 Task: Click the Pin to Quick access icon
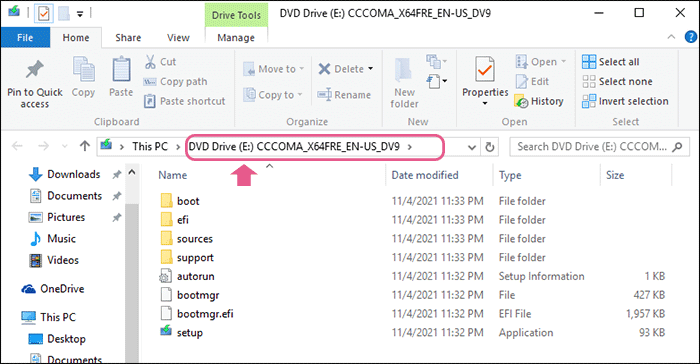tap(34, 69)
